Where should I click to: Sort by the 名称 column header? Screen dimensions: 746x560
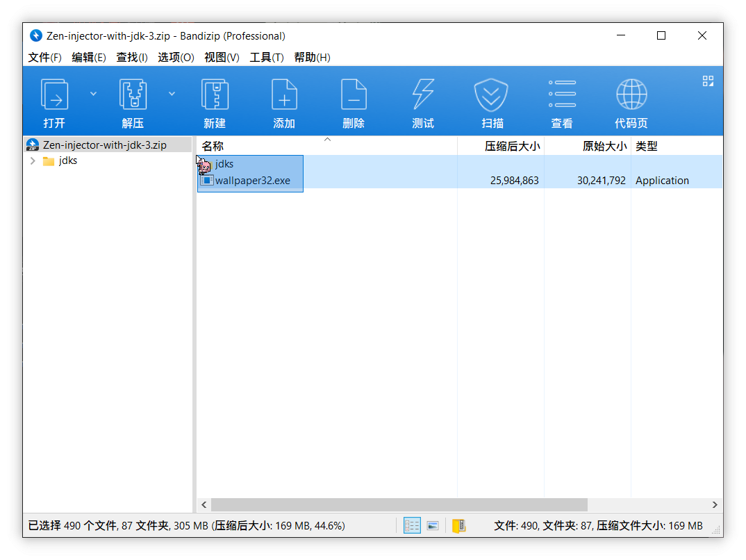tap(327, 146)
